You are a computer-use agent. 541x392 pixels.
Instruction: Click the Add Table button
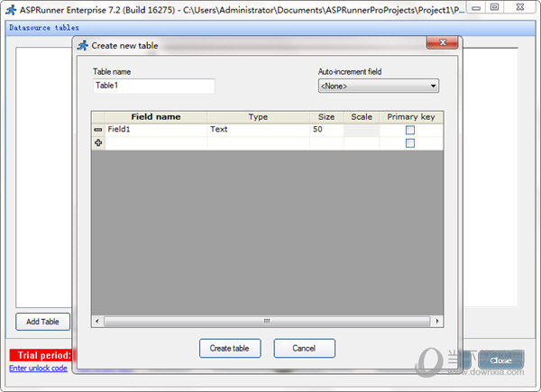(x=42, y=322)
